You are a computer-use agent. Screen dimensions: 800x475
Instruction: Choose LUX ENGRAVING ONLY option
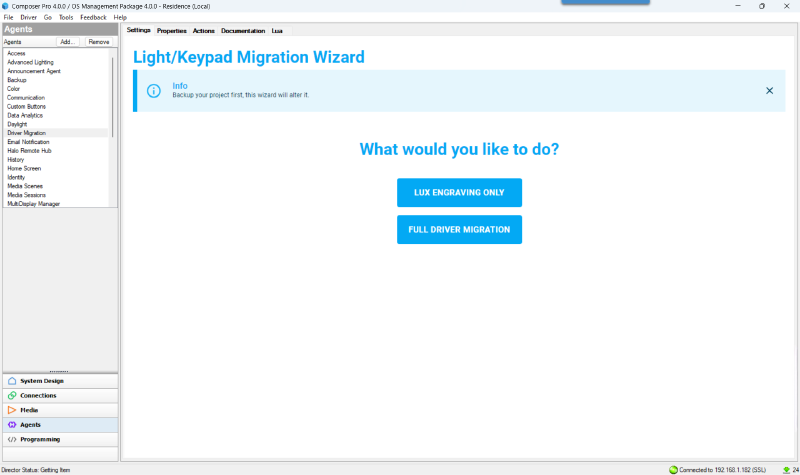pos(459,192)
